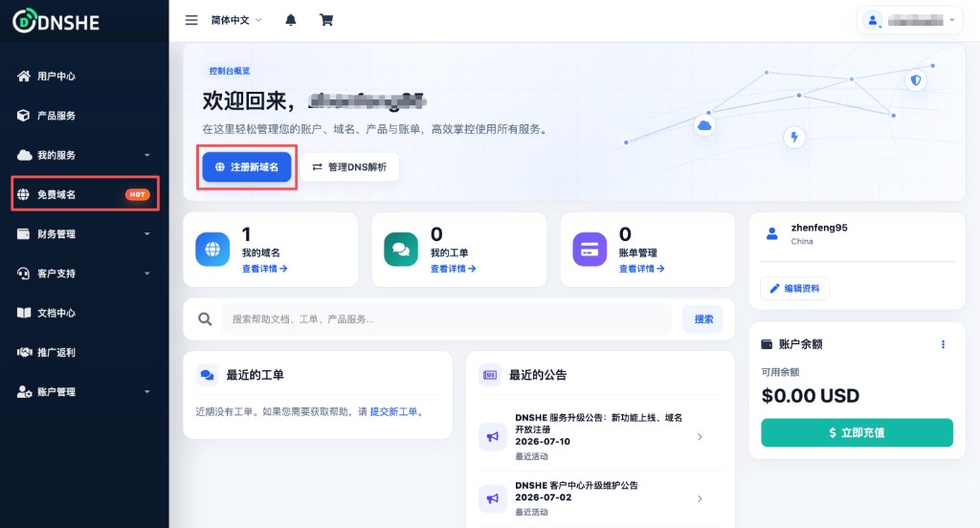This screenshot has height=528, width=980.
Task: Open 查看详情 under 我的工单
Action: pos(453,269)
